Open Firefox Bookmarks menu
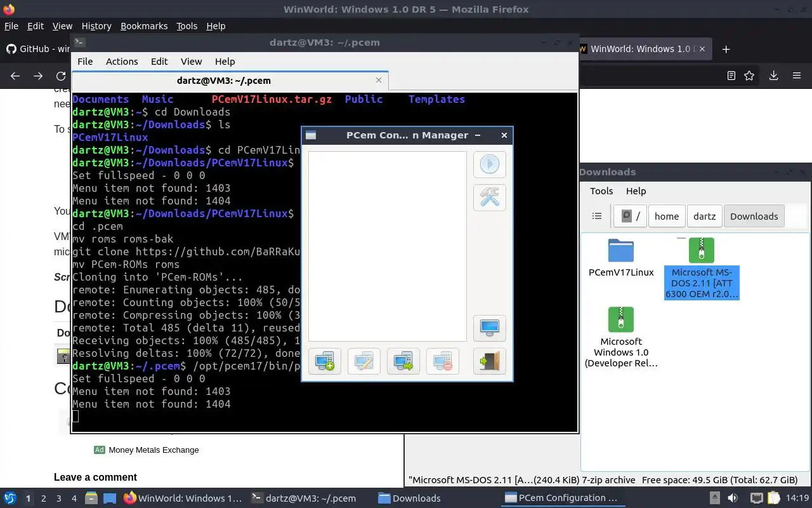 pos(144,26)
